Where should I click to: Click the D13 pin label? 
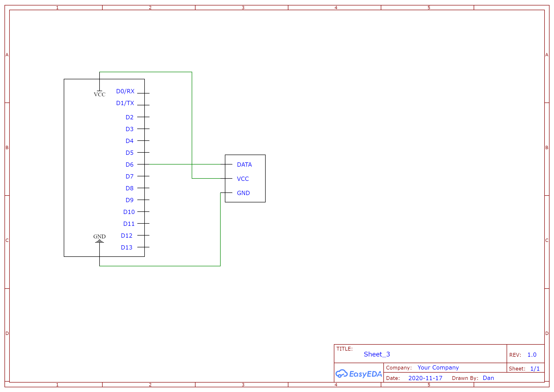click(x=127, y=248)
